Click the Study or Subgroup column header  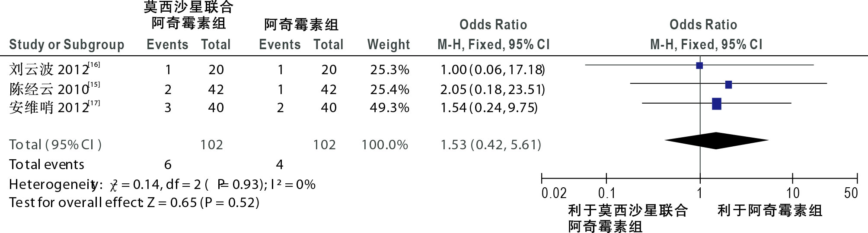click(67, 44)
